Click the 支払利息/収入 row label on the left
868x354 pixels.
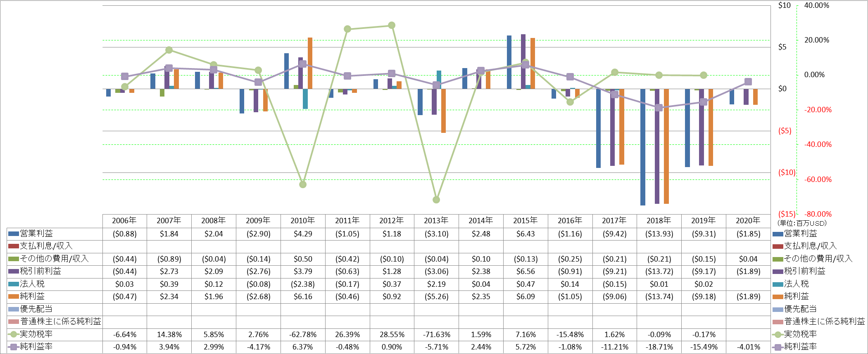pyautogui.click(x=46, y=246)
